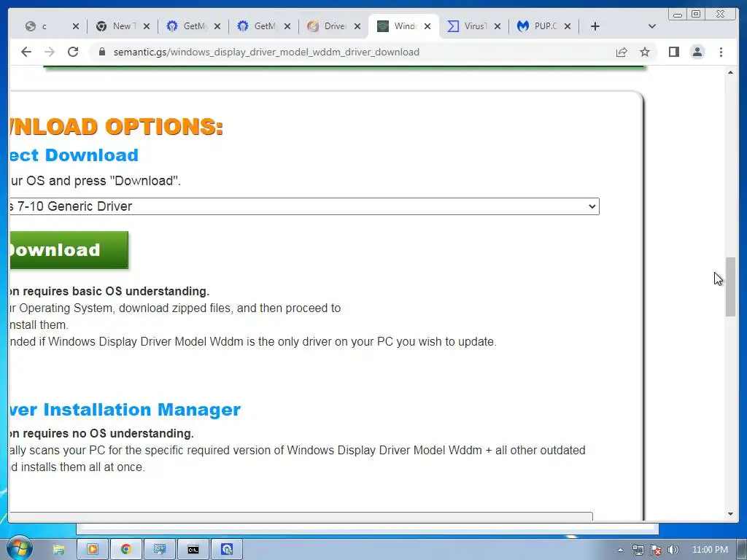This screenshot has width=747, height=560.
Task: Click the Direct Download heading
Action: click(74, 155)
